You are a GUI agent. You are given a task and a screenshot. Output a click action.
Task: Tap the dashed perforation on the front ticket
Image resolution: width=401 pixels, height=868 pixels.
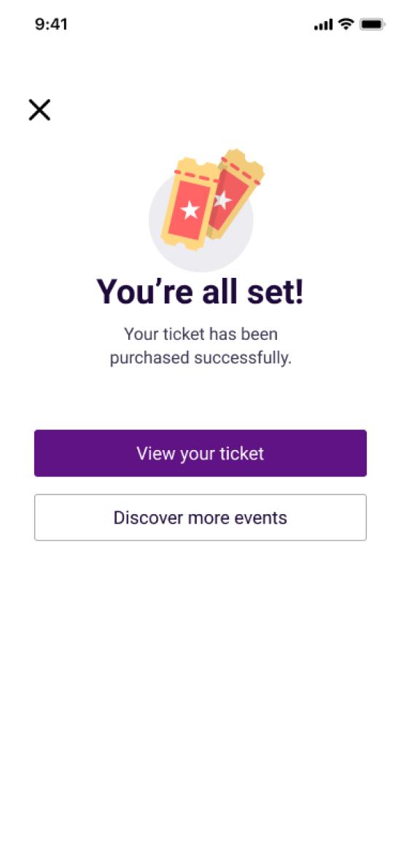tap(196, 176)
